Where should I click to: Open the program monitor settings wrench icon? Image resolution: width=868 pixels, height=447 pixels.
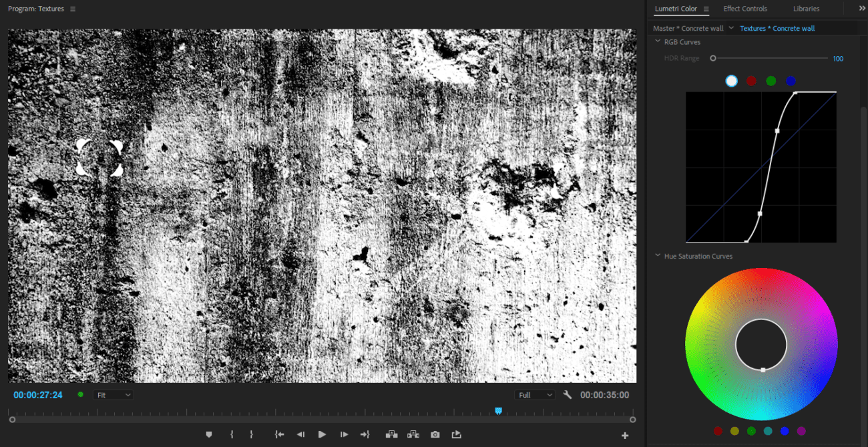567,394
